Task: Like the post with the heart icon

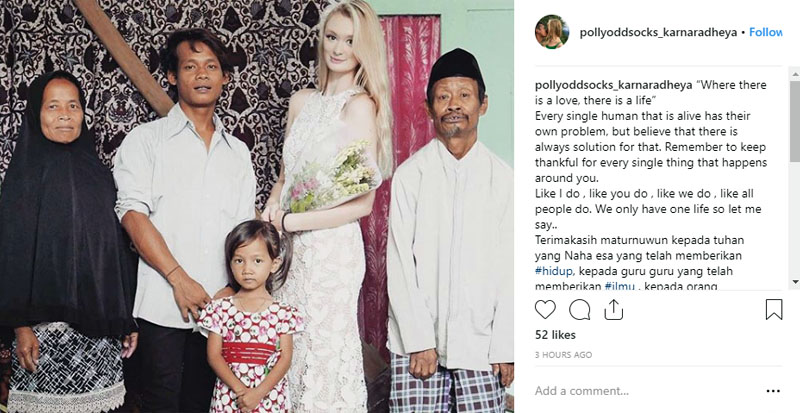Action: pos(545,309)
